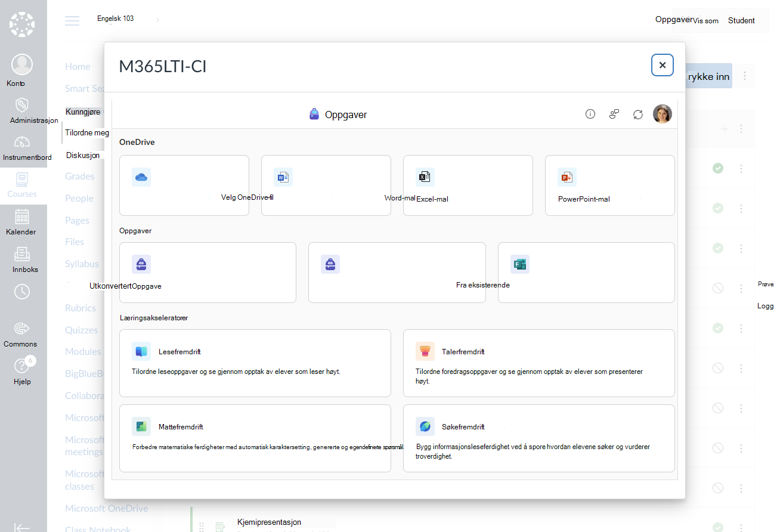Open the options menu beside the blue button
The height and width of the screenshot is (532, 774).
tap(744, 76)
